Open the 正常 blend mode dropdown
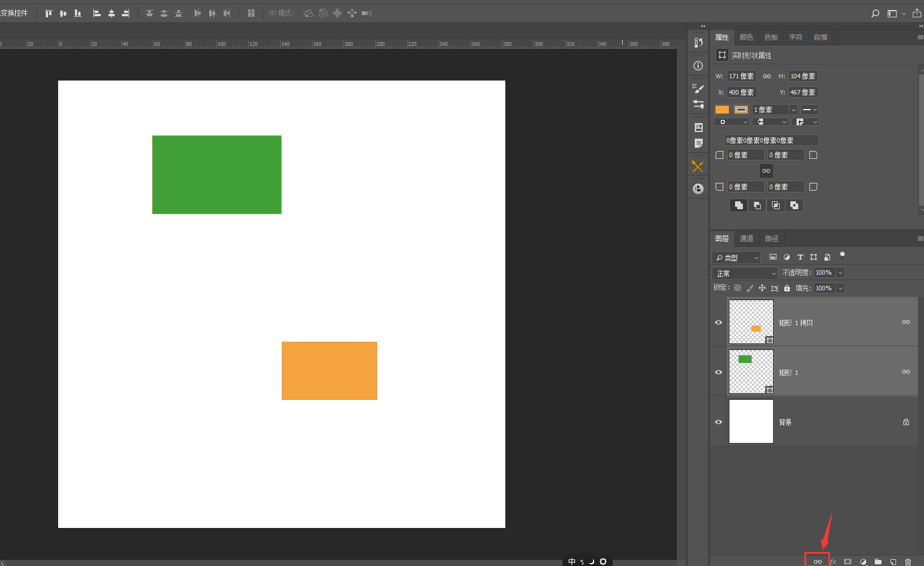 (x=745, y=273)
